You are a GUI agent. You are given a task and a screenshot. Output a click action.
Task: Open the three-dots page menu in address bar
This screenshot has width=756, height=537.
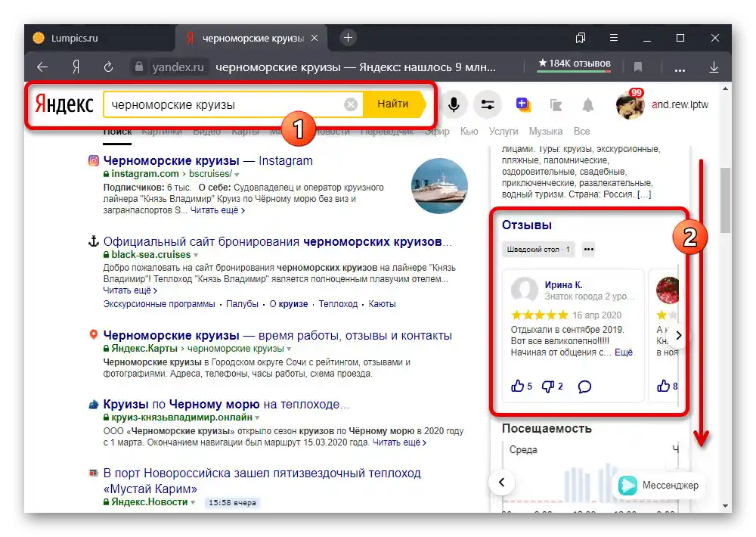tap(680, 69)
